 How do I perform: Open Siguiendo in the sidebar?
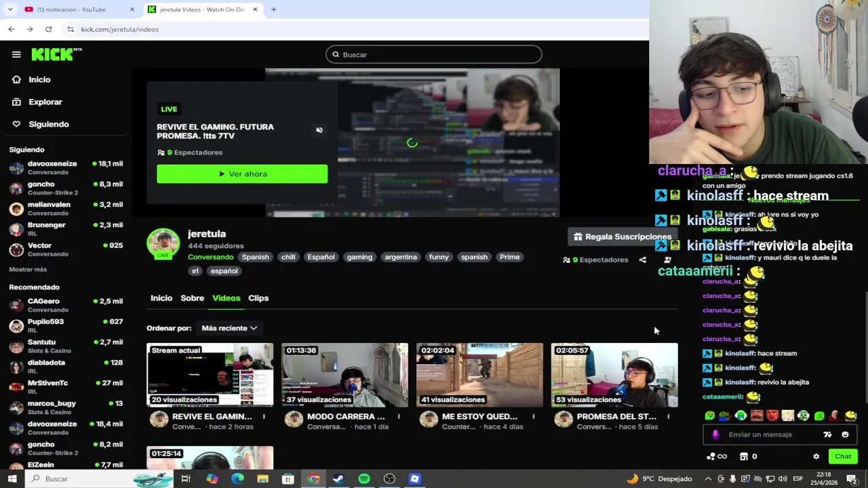pyautogui.click(x=48, y=124)
